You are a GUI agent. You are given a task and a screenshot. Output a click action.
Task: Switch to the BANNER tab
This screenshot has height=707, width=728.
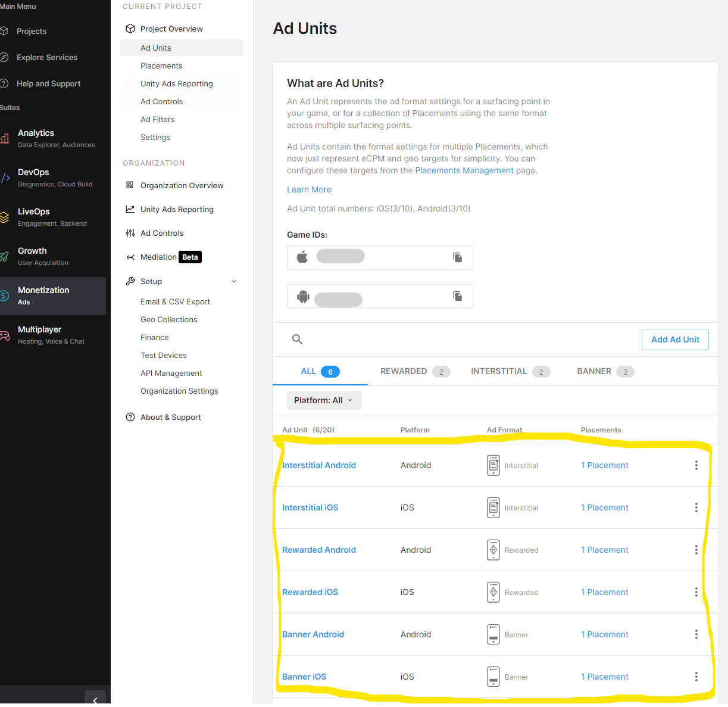pyautogui.click(x=605, y=371)
